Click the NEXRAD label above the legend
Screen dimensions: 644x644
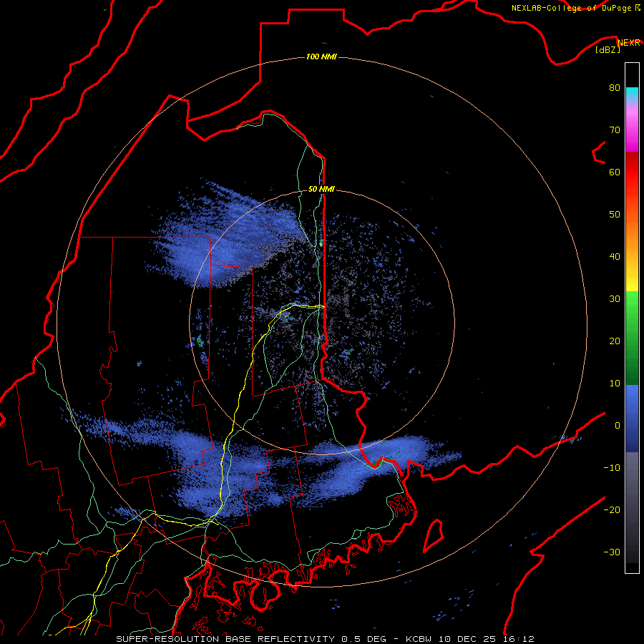[628, 43]
